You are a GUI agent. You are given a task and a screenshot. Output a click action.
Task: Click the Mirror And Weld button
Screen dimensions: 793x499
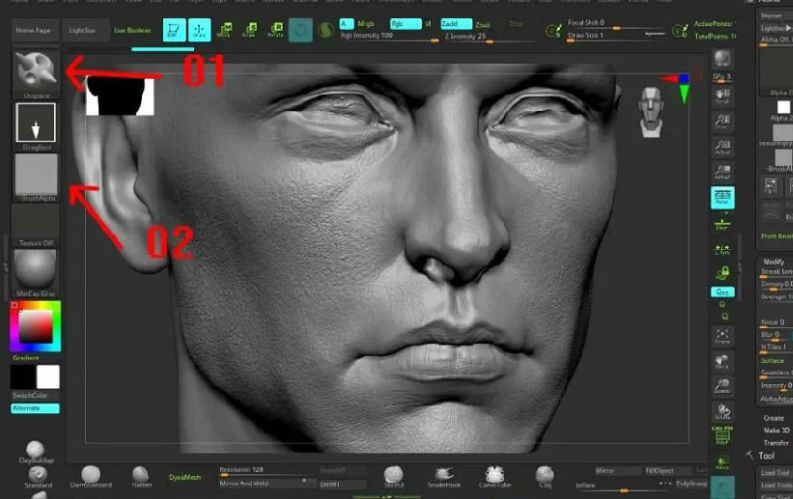click(266, 484)
